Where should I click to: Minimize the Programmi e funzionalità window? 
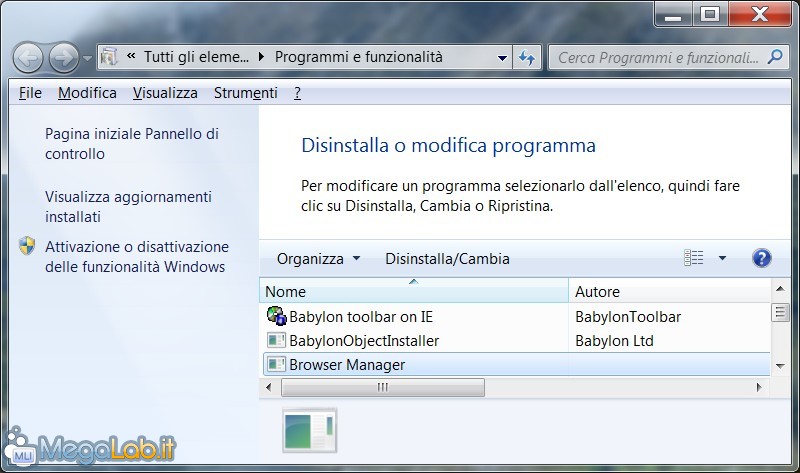click(x=673, y=14)
